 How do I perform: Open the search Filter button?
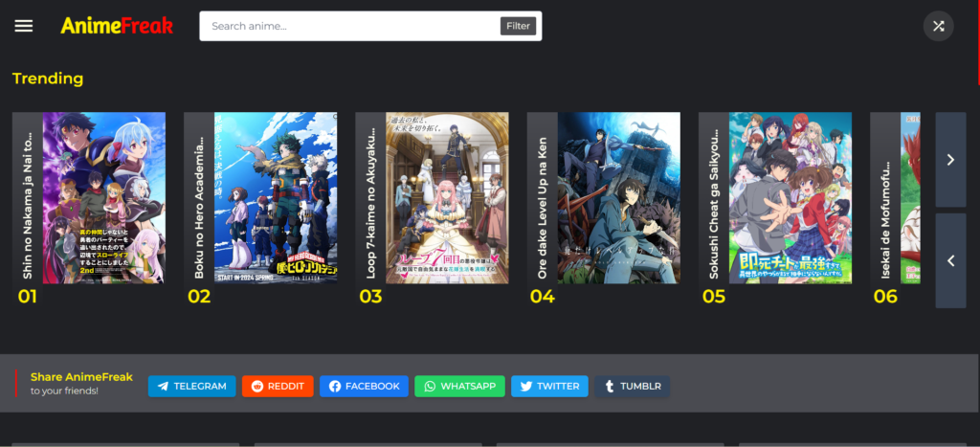(x=518, y=26)
